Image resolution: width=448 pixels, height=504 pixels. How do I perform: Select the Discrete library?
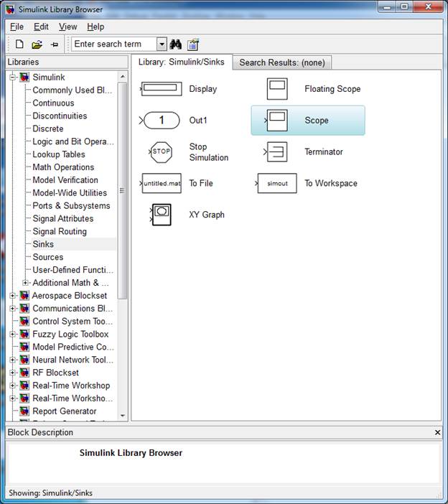48,129
